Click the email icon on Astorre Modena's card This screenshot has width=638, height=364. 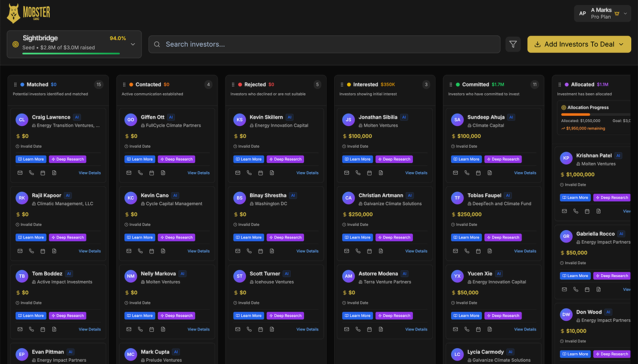(x=347, y=329)
